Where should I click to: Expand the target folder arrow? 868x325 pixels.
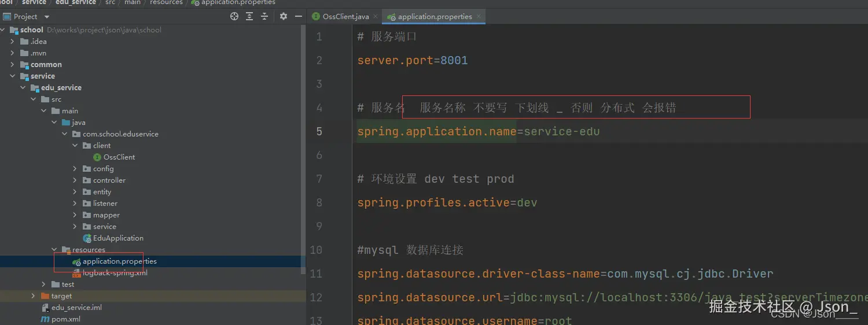point(34,296)
